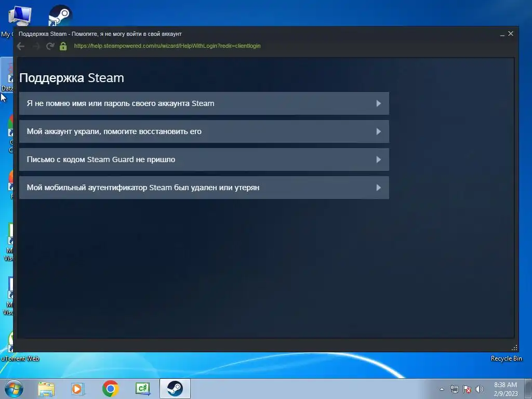Click the arrow on the forgotten password row
The width and height of the screenshot is (532, 399).
coord(379,103)
